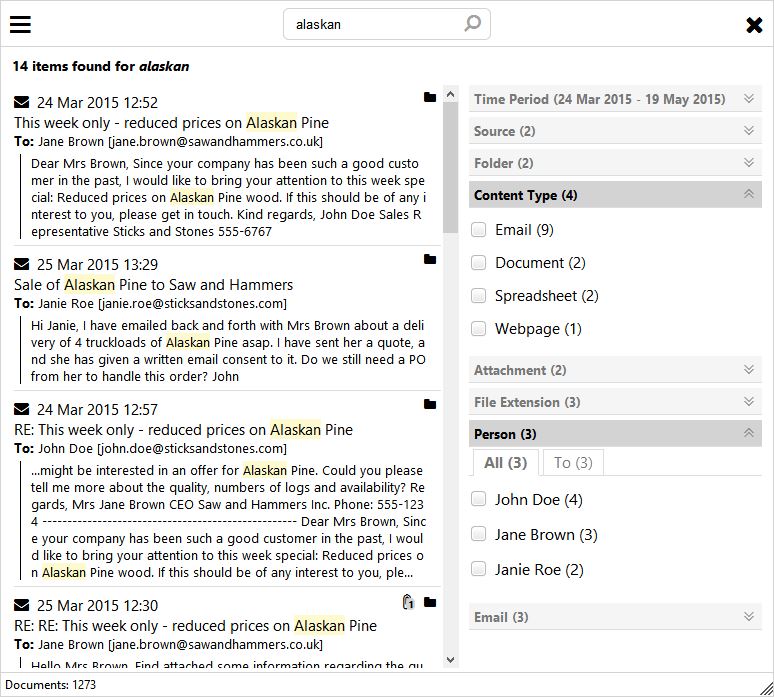Click the '24 Mar 2015 12:52' date text

[97, 103]
